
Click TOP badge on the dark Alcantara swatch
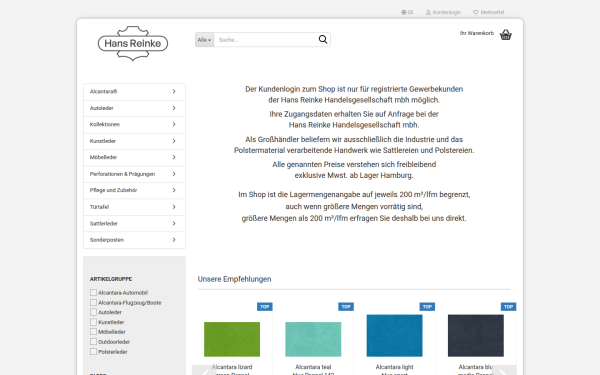(x=509, y=307)
